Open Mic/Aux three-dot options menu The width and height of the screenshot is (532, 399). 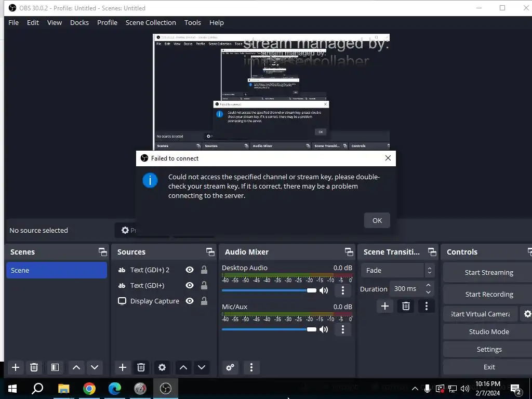point(343,329)
